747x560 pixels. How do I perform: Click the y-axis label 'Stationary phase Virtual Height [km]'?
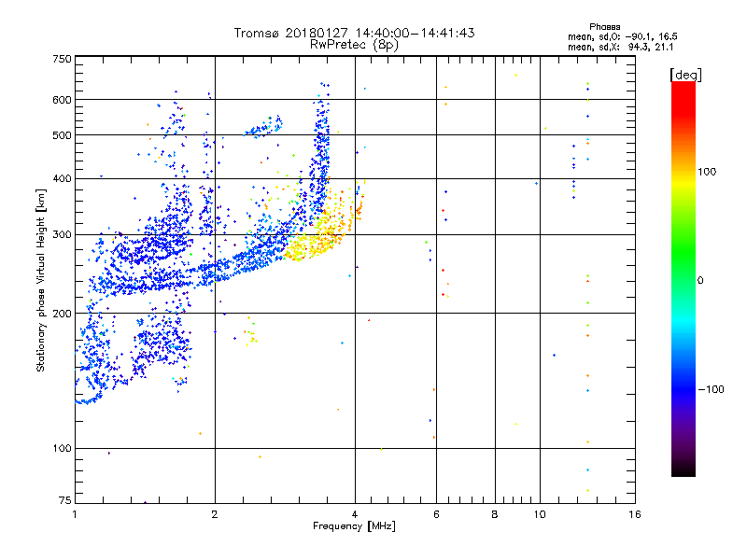click(x=40, y=280)
